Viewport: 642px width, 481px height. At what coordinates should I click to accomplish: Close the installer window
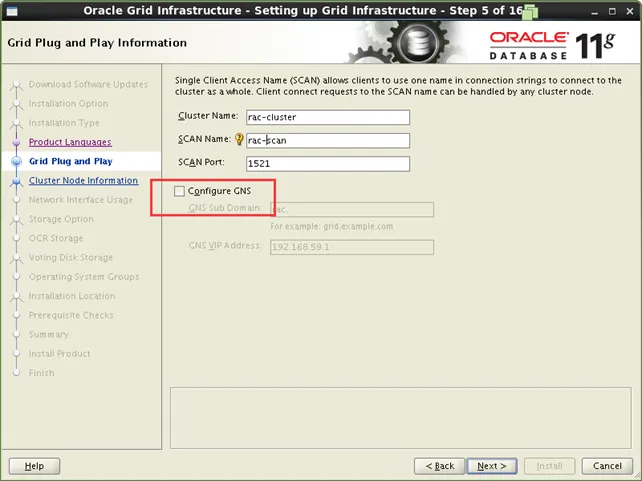tap(630, 11)
